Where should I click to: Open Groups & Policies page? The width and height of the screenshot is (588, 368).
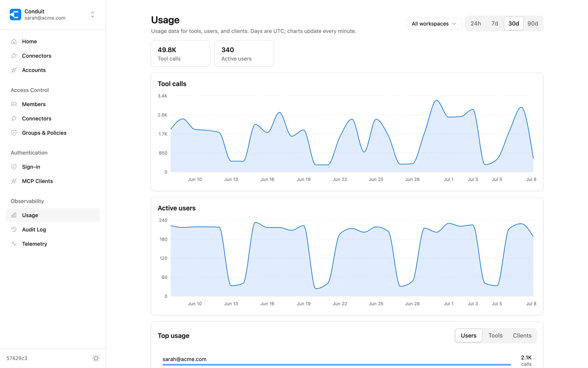tap(53, 133)
